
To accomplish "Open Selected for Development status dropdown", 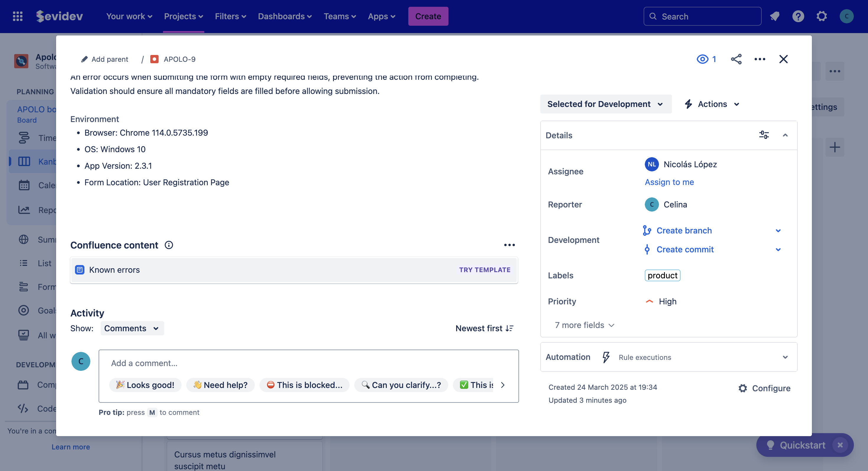I will [x=606, y=104].
